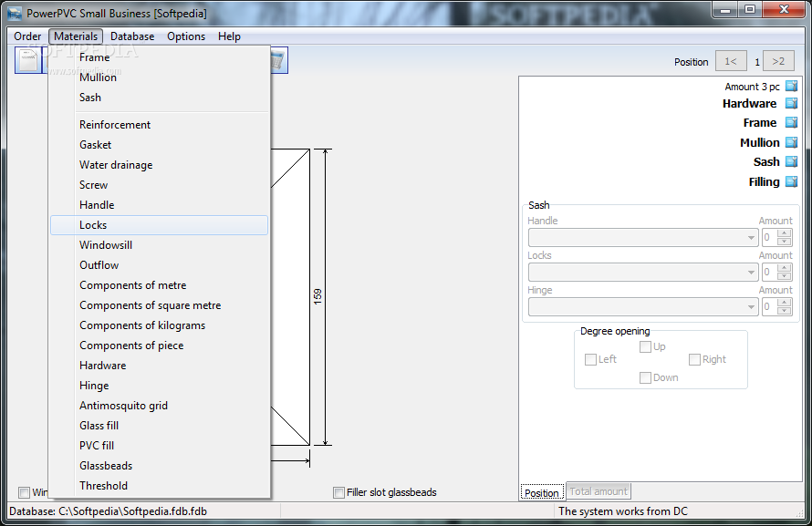This screenshot has width=812, height=526.
Task: Choose Reinforcement menu entry
Action: coord(159,125)
